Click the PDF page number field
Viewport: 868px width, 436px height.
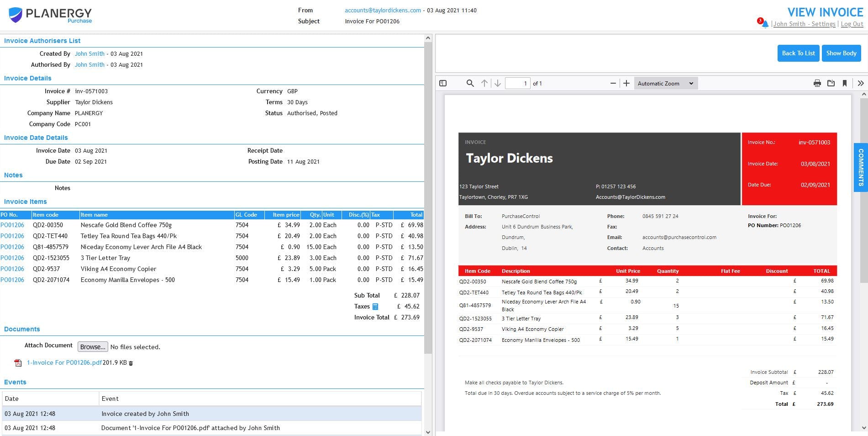click(517, 83)
